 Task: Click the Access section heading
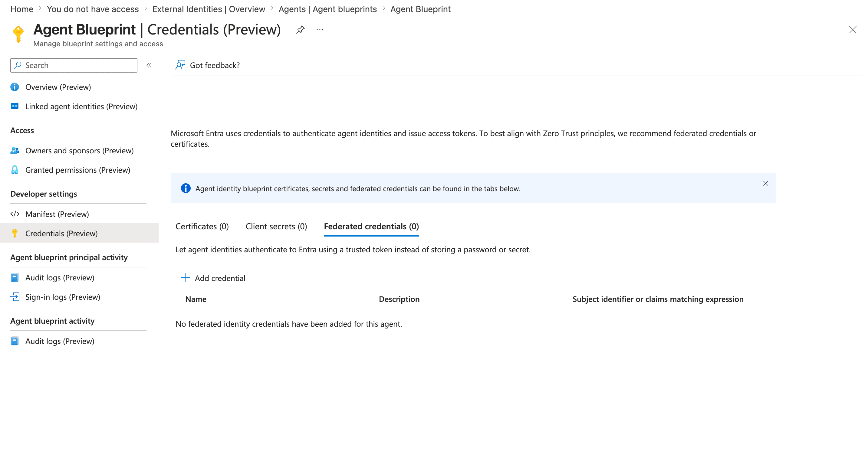(22, 131)
